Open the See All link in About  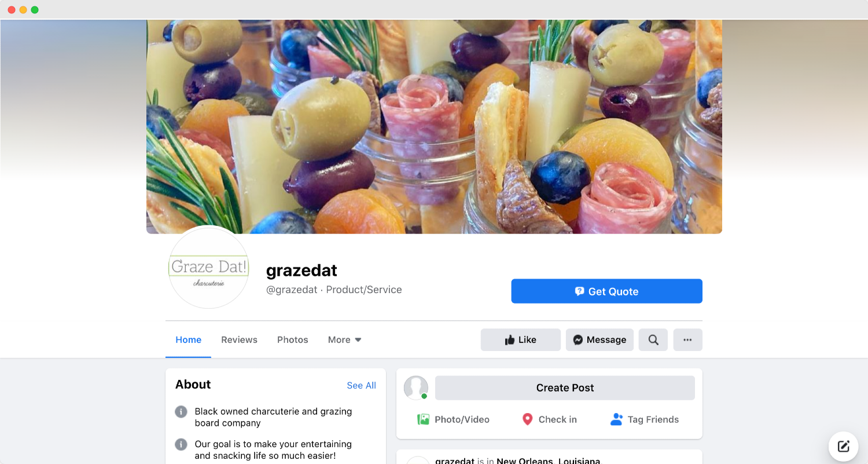point(361,385)
